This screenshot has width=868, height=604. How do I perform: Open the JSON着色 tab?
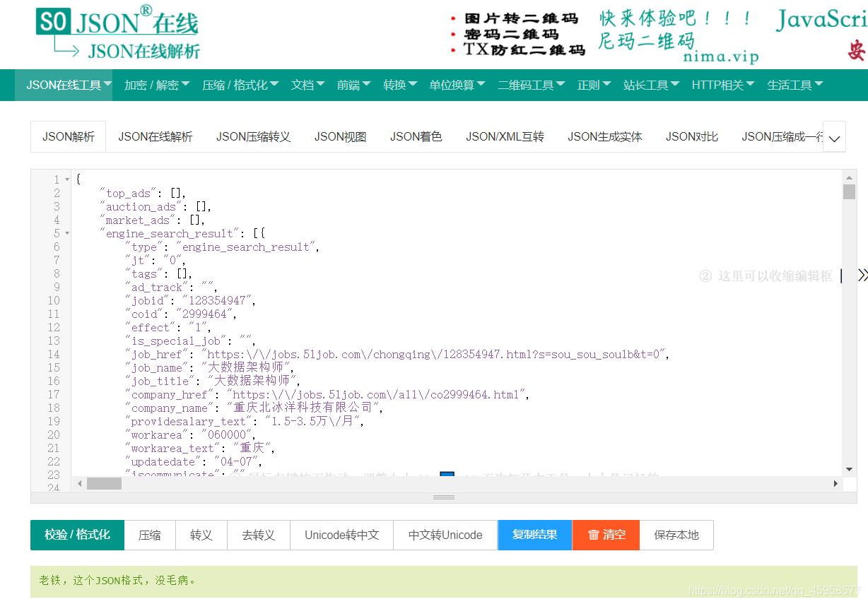[416, 136]
